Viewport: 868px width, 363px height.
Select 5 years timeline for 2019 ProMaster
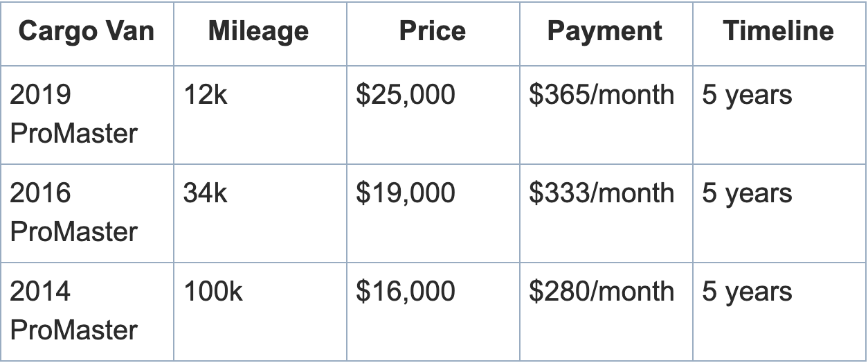click(747, 96)
